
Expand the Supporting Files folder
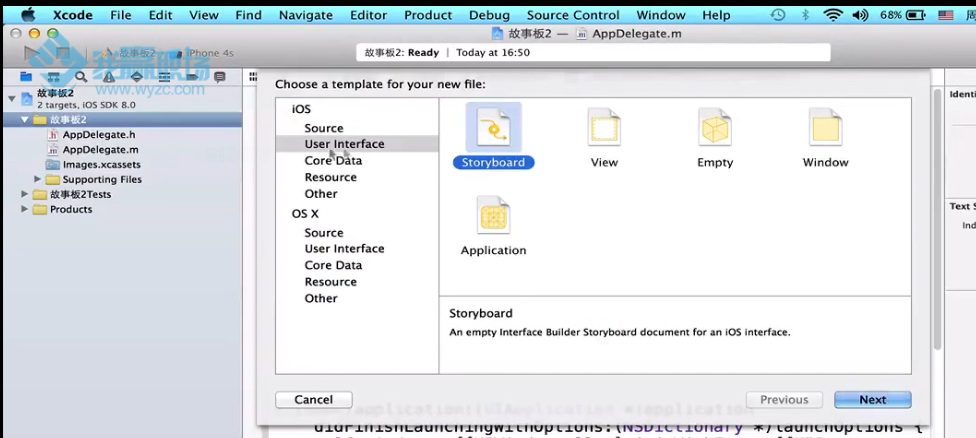click(x=37, y=179)
